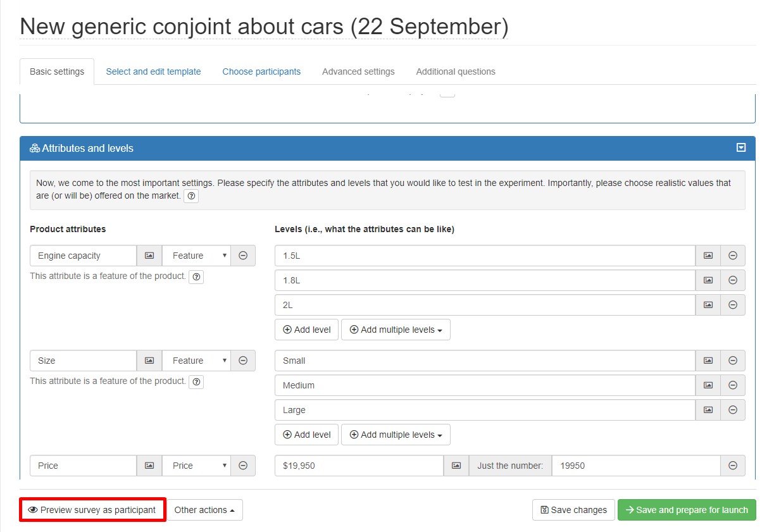Preview survey as participant
Viewport: 774px width, 532px height.
click(92, 510)
